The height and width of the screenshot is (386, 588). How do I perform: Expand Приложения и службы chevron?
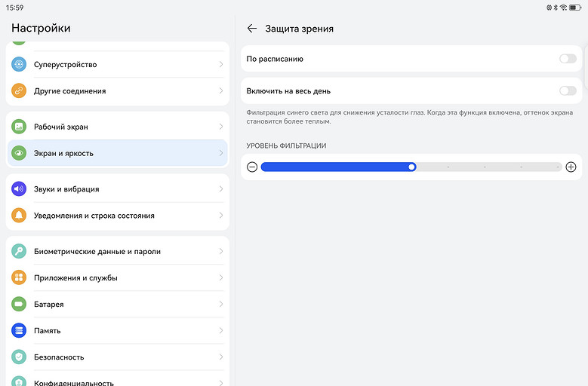coord(220,278)
